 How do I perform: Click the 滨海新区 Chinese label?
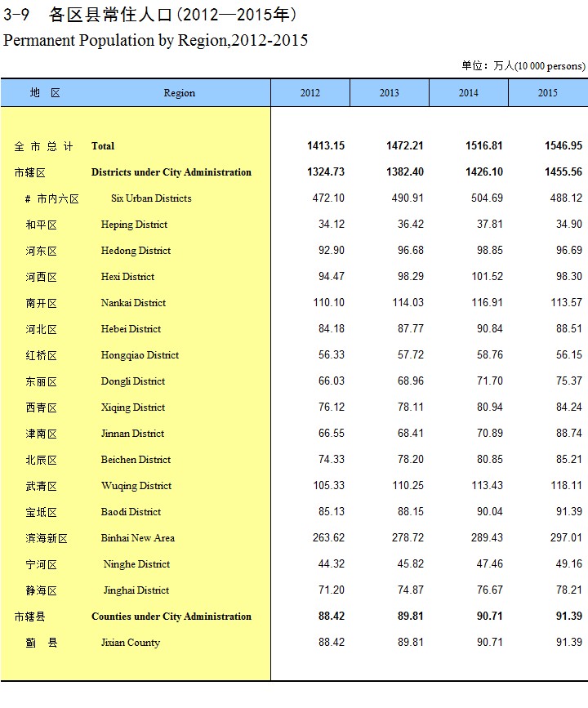click(47, 539)
